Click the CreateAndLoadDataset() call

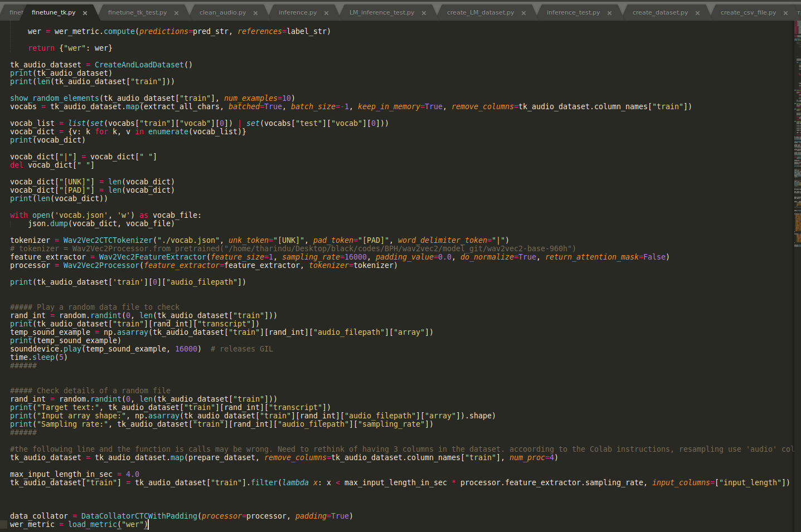[x=143, y=65]
